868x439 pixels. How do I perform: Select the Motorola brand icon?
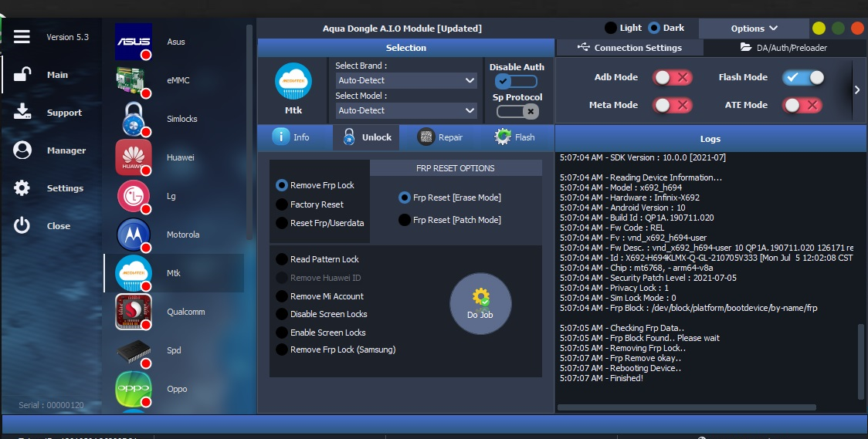coord(134,235)
